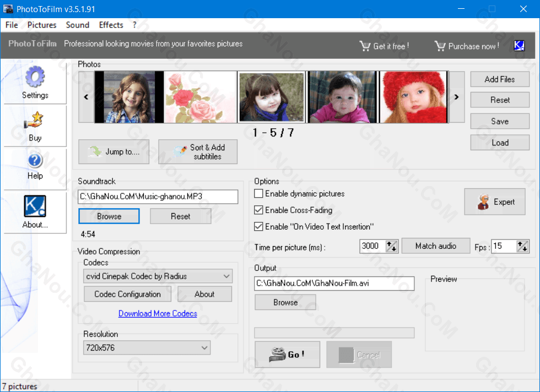Click the codec About button
Screen dimensions: 540x392
coord(204,294)
